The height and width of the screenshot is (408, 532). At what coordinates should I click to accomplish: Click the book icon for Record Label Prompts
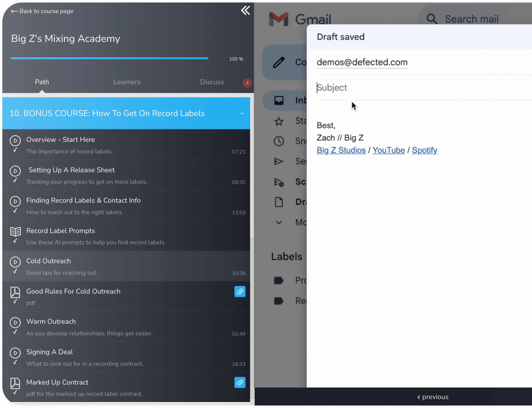click(x=15, y=231)
